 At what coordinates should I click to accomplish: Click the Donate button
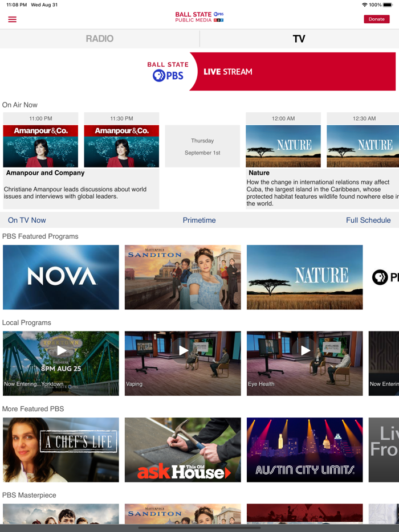(377, 19)
